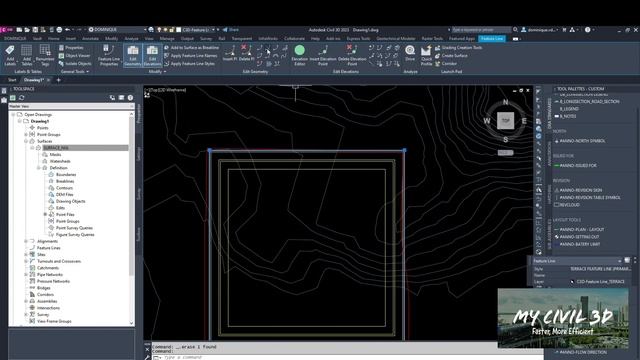Click the Quick Profile tool
This screenshot has width=640, height=360.
click(426, 56)
